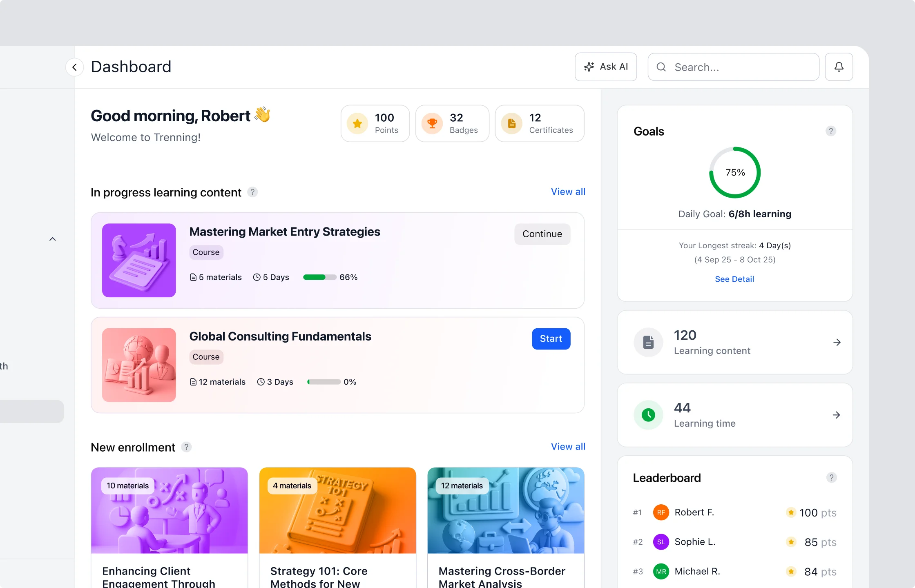Viewport: 915px width, 588px height.
Task: Click View all for New enrollment
Action: (x=568, y=447)
